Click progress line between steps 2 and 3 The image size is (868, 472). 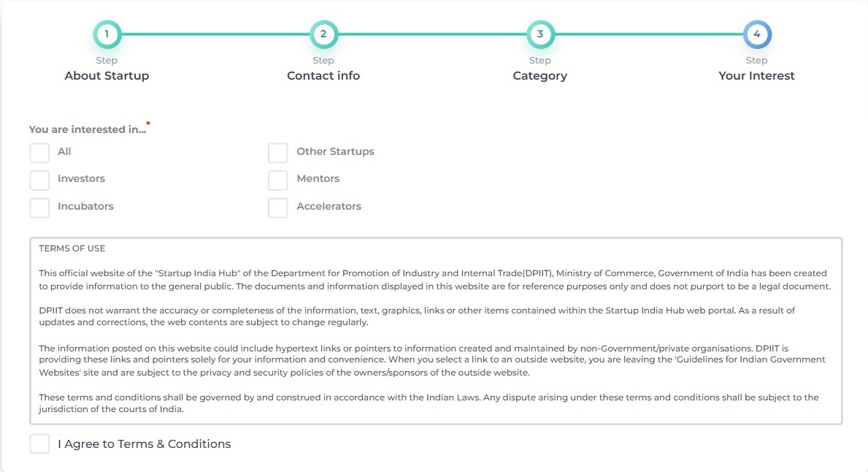click(x=431, y=34)
